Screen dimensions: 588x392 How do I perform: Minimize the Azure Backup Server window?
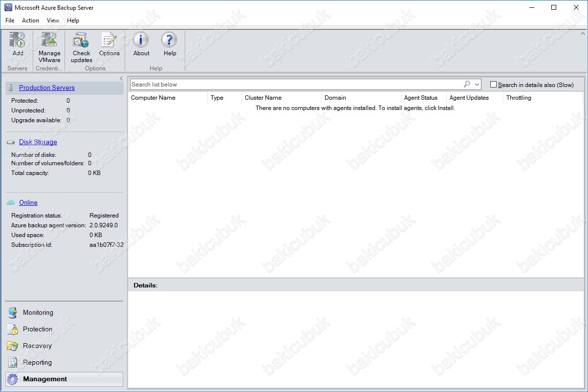[x=531, y=7]
